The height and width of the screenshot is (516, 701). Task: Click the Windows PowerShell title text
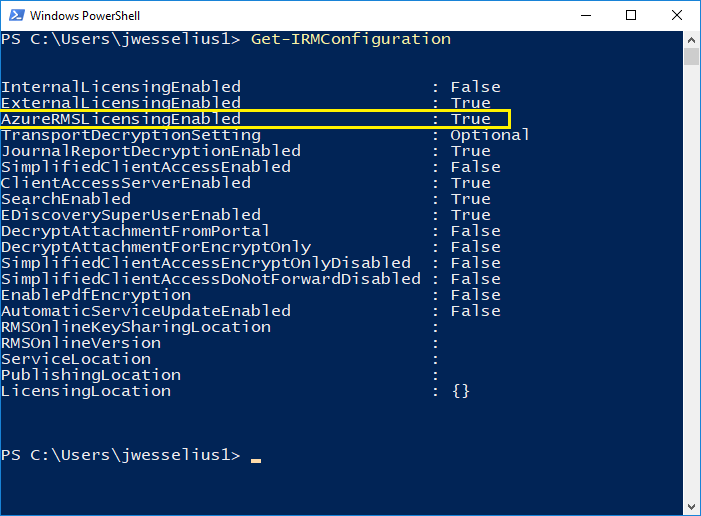tap(85, 16)
